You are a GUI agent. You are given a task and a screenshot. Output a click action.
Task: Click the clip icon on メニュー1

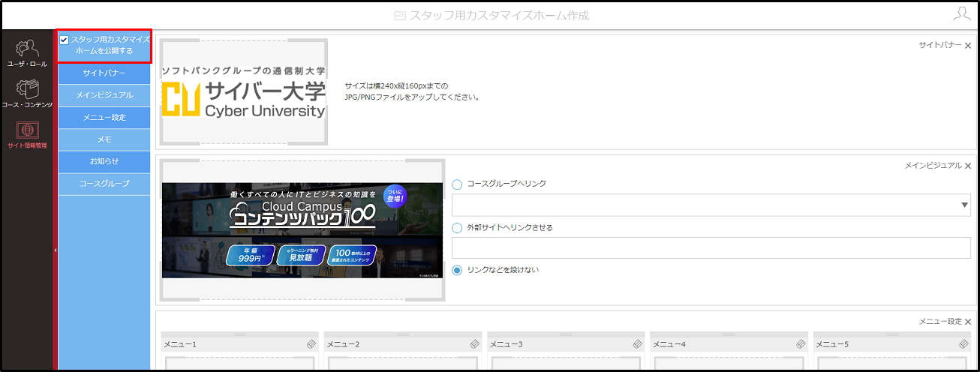pos(311,344)
